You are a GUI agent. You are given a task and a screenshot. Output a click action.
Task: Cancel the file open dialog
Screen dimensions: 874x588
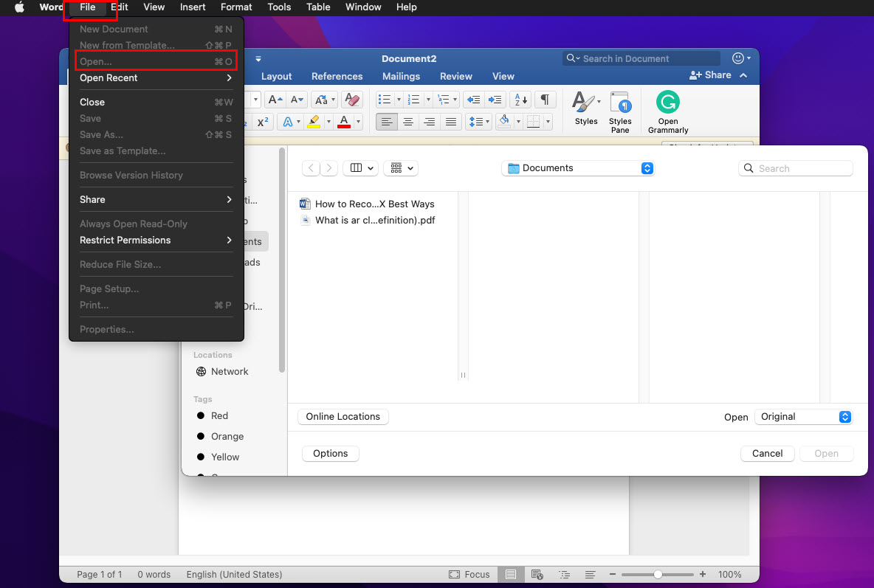click(x=767, y=454)
